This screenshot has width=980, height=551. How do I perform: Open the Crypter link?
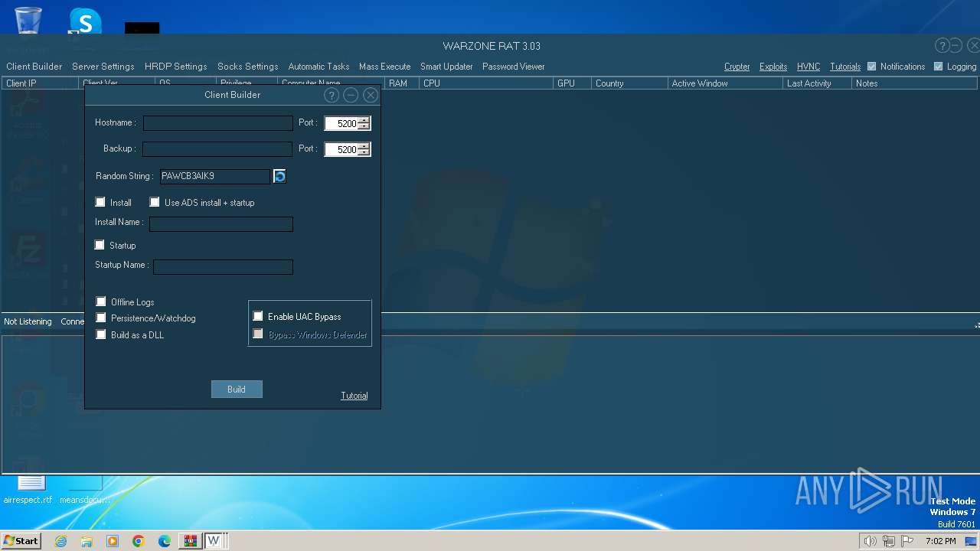(x=737, y=67)
